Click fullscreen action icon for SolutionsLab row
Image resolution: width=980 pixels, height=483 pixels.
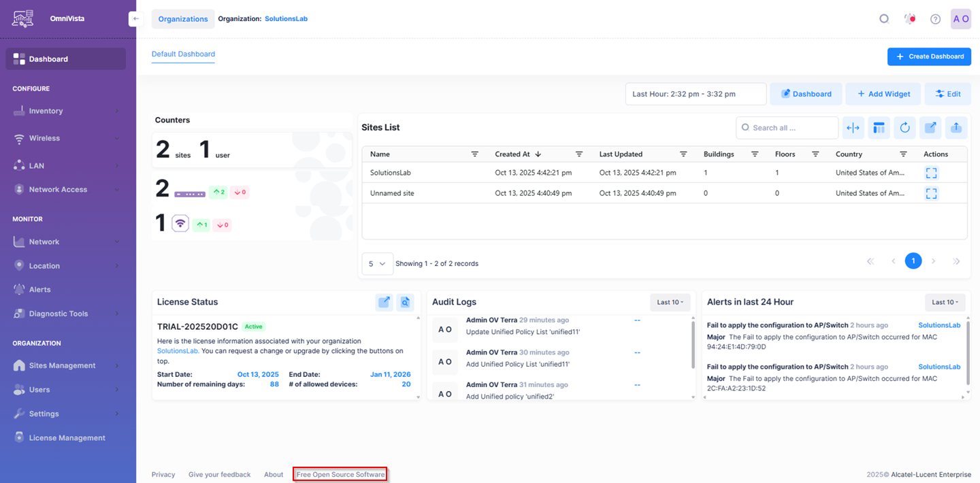931,173
